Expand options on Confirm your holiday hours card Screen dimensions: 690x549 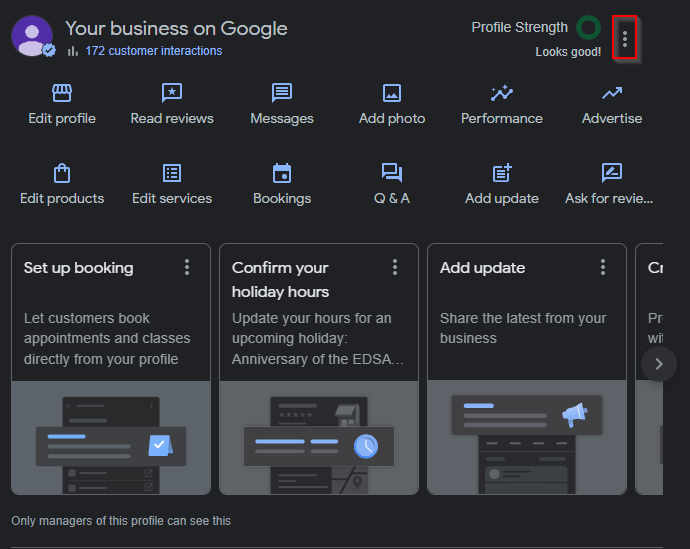tap(395, 267)
